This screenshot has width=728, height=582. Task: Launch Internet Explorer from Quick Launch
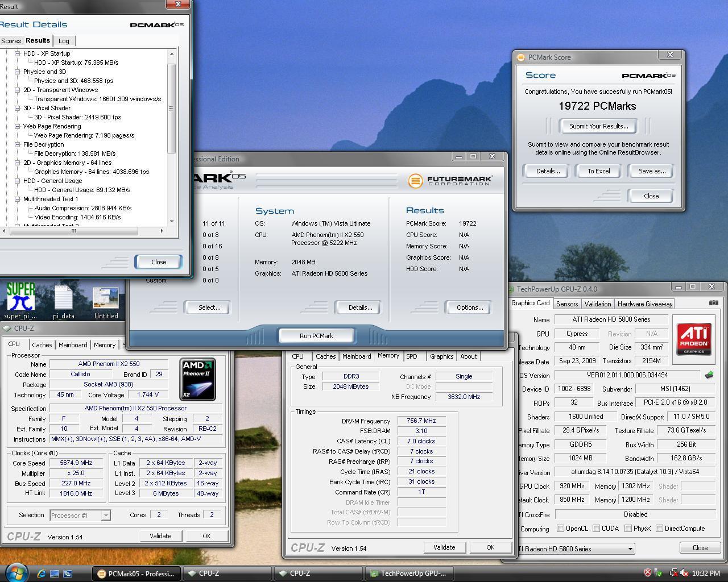point(42,573)
